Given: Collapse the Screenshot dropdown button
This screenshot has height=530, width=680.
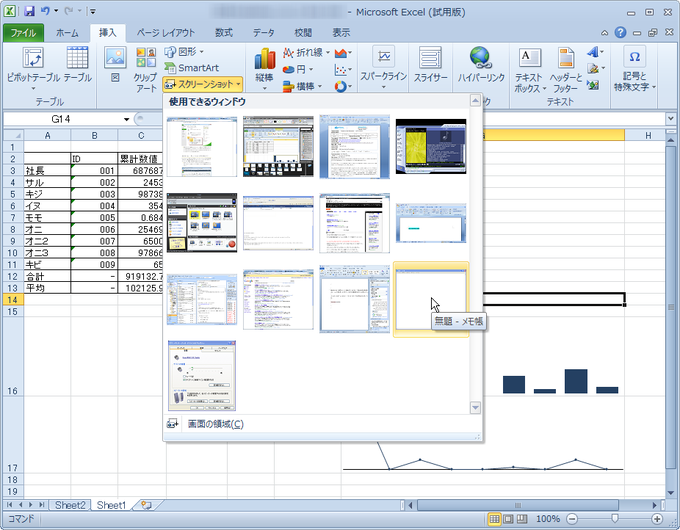Looking at the screenshot, I should point(203,84).
